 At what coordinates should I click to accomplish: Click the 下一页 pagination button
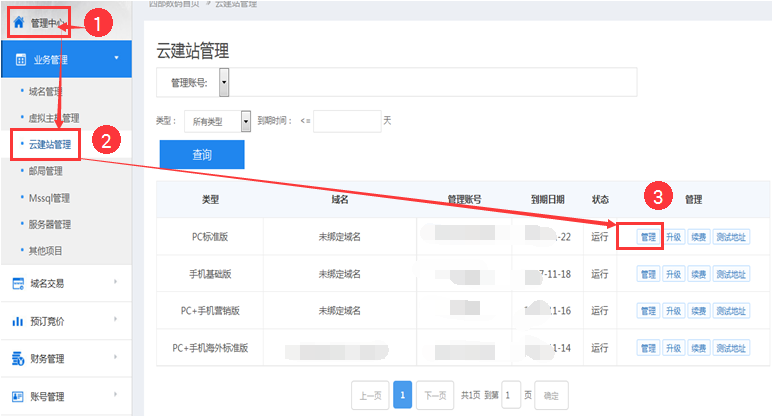pos(434,395)
